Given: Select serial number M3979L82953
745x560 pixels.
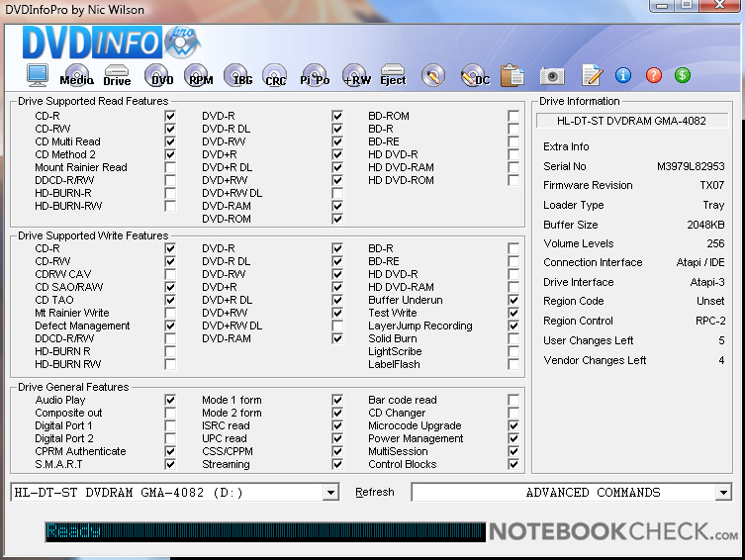Looking at the screenshot, I should (691, 166).
